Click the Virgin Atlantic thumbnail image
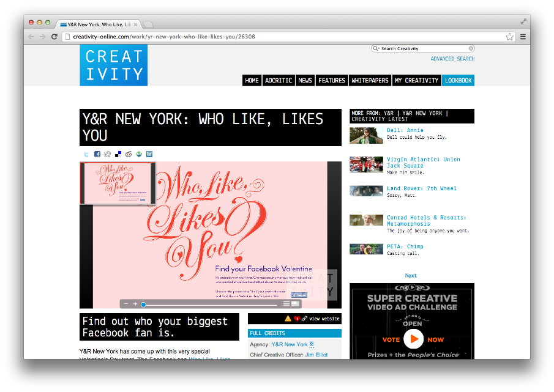The width and height of the screenshot is (554, 392). click(x=367, y=165)
